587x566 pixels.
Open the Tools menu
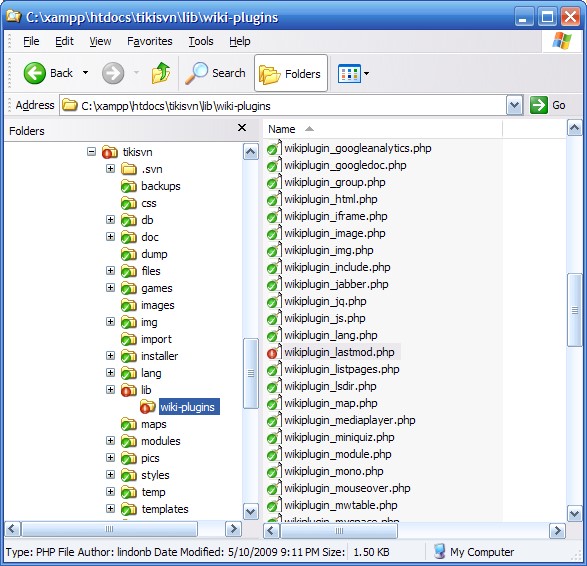click(201, 41)
